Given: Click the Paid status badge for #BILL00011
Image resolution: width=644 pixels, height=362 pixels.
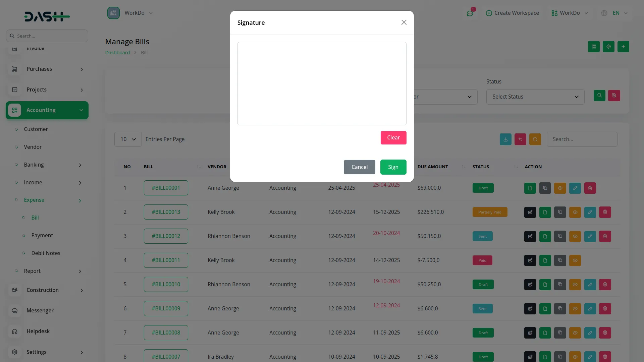Looking at the screenshot, I should [x=482, y=260].
